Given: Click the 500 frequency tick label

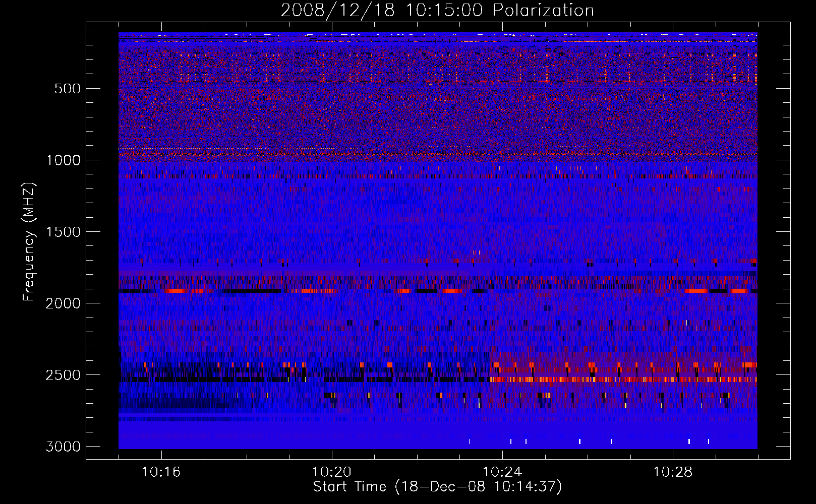Looking at the screenshot, I should pos(67,89).
